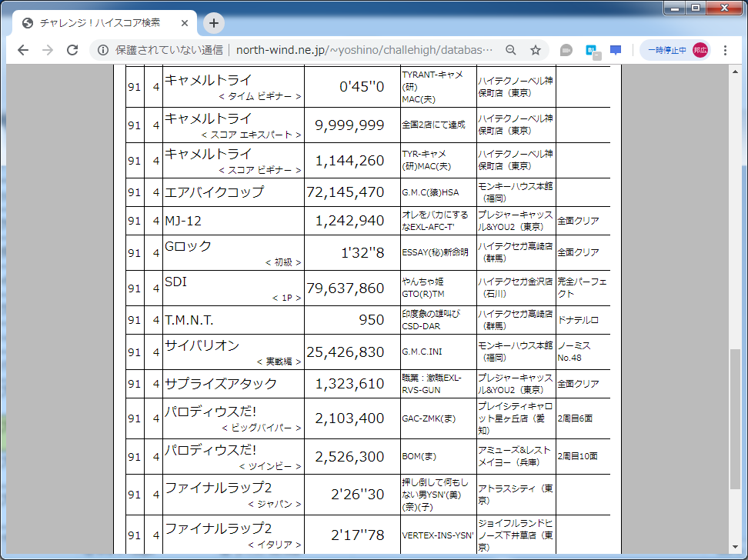Open the page zoom magnifier control
The width and height of the screenshot is (748, 560).
[x=511, y=48]
